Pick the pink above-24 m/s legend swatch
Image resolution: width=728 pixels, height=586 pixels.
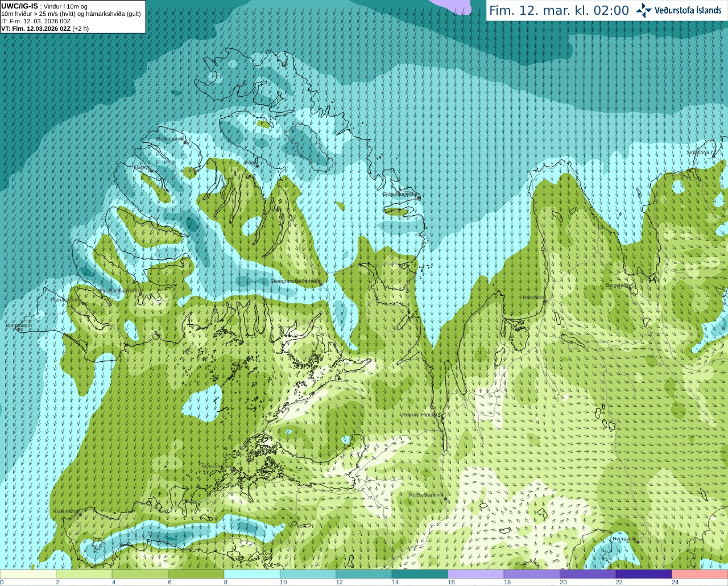[700, 574]
